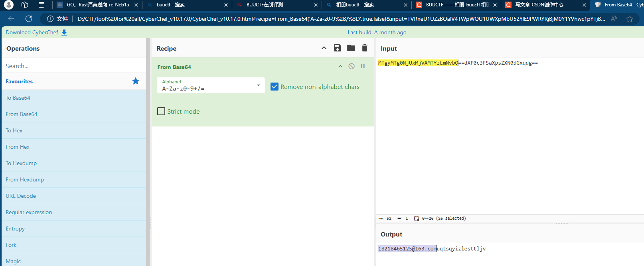Enable Strict mode checkbox
Screen dimensions: 644x266
pos(161,111)
